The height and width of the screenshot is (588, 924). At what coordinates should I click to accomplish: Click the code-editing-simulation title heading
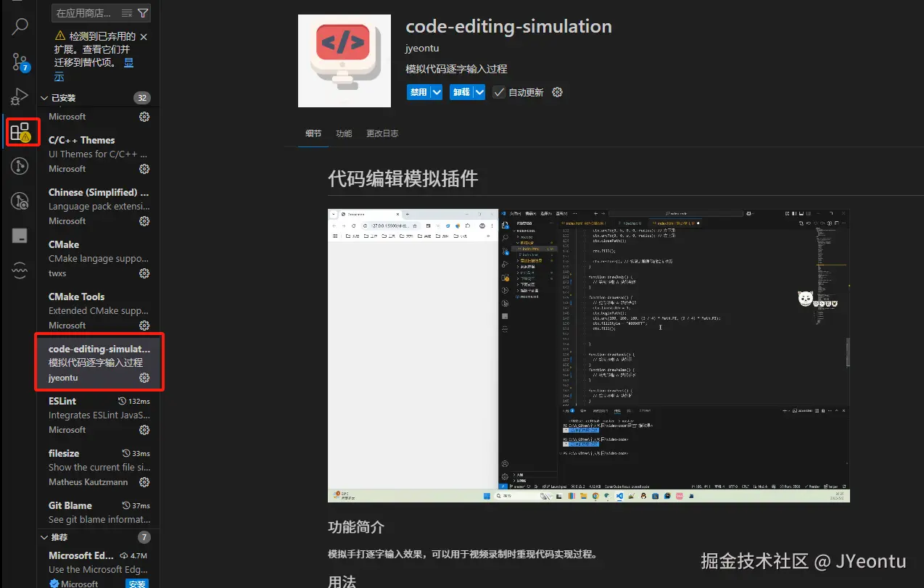pos(508,26)
